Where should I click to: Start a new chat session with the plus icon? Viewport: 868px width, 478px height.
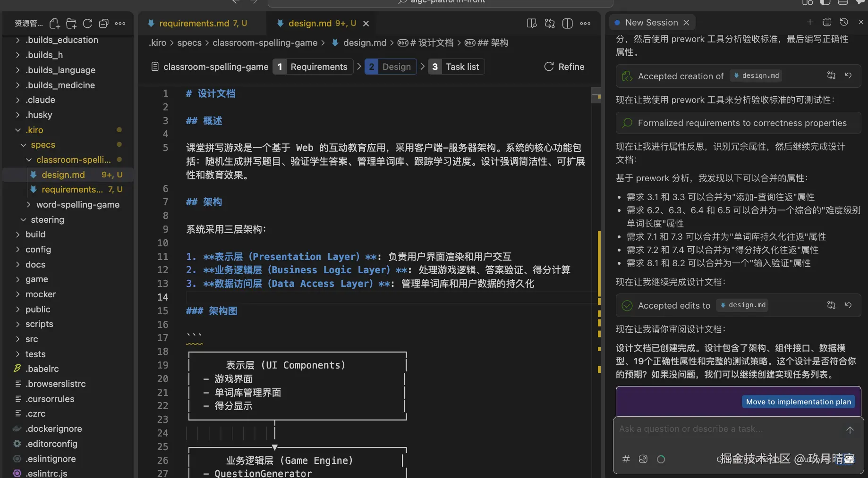810,22
